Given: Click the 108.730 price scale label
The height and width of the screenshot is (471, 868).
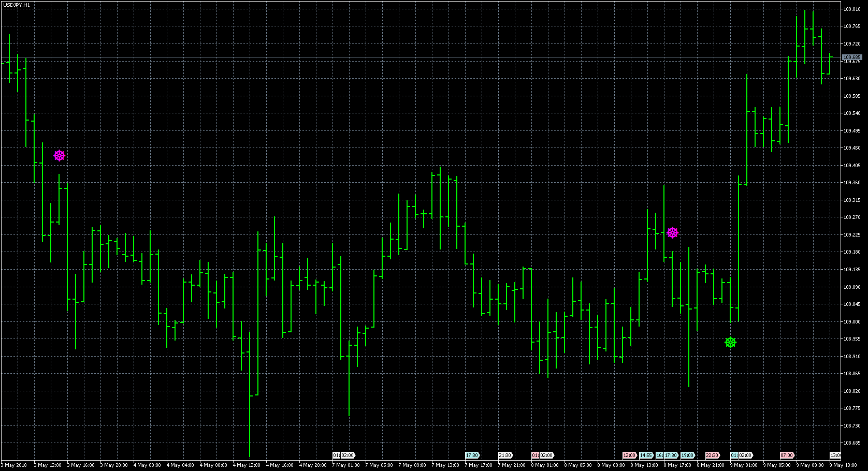Looking at the screenshot, I should 852,425.
